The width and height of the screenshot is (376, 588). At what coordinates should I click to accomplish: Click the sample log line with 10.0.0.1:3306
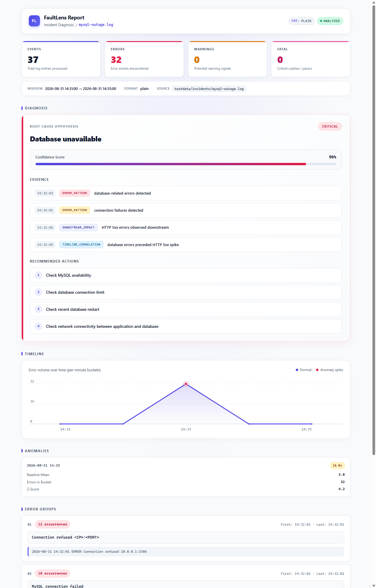pos(186,552)
